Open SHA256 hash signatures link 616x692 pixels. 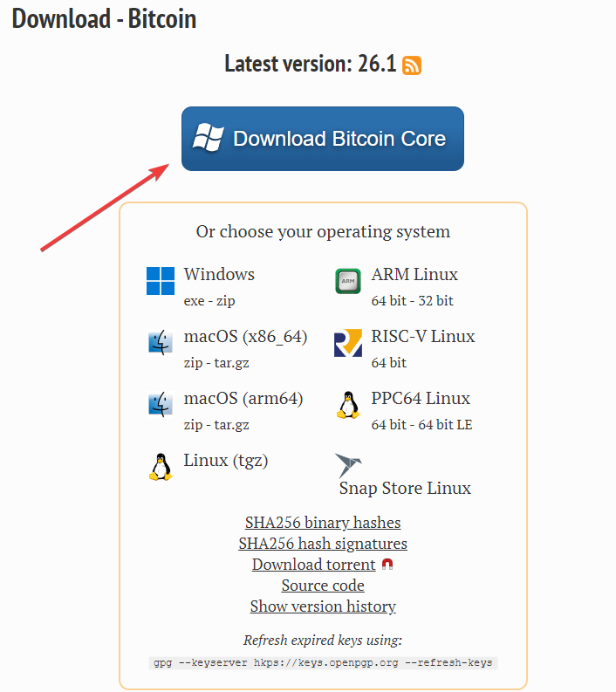point(323,544)
